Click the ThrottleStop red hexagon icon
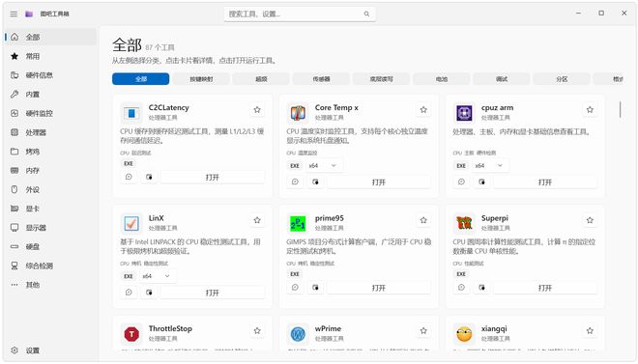 131,334
